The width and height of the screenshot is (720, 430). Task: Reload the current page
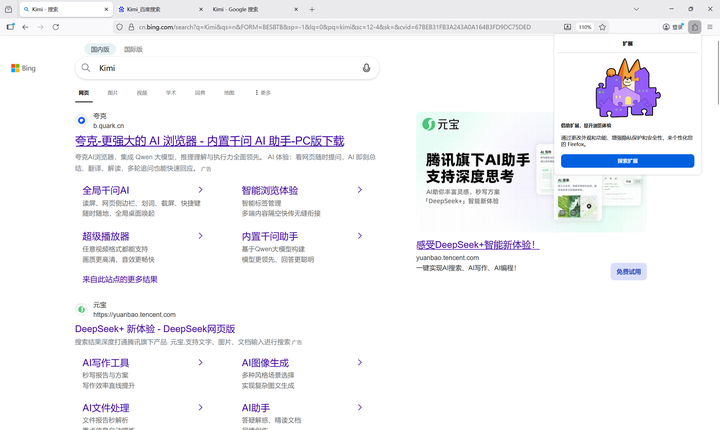tap(56, 27)
